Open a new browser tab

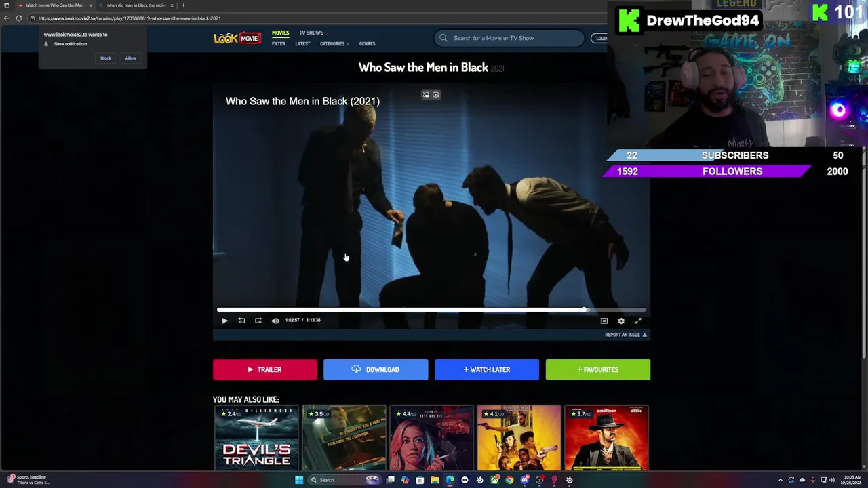pos(183,5)
